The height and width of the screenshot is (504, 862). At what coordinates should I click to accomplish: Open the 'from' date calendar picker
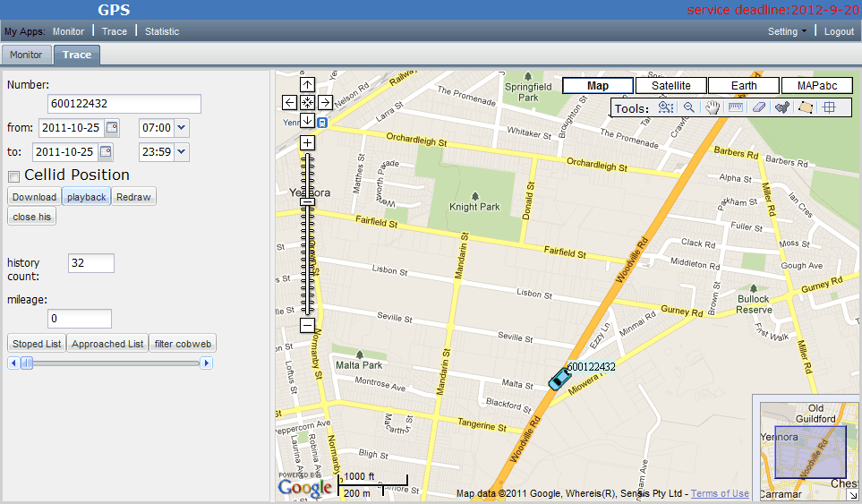click(x=111, y=128)
